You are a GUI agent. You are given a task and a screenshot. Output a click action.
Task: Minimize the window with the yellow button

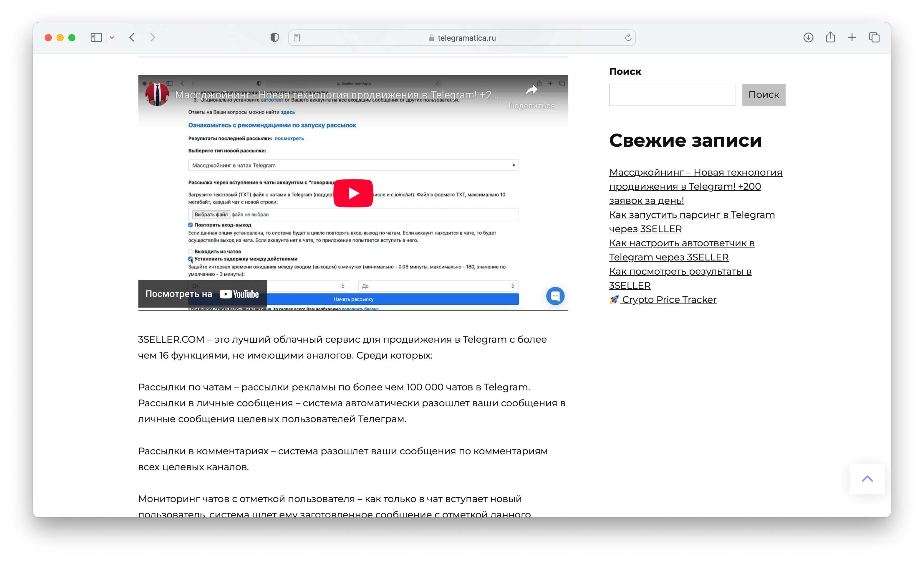point(60,37)
